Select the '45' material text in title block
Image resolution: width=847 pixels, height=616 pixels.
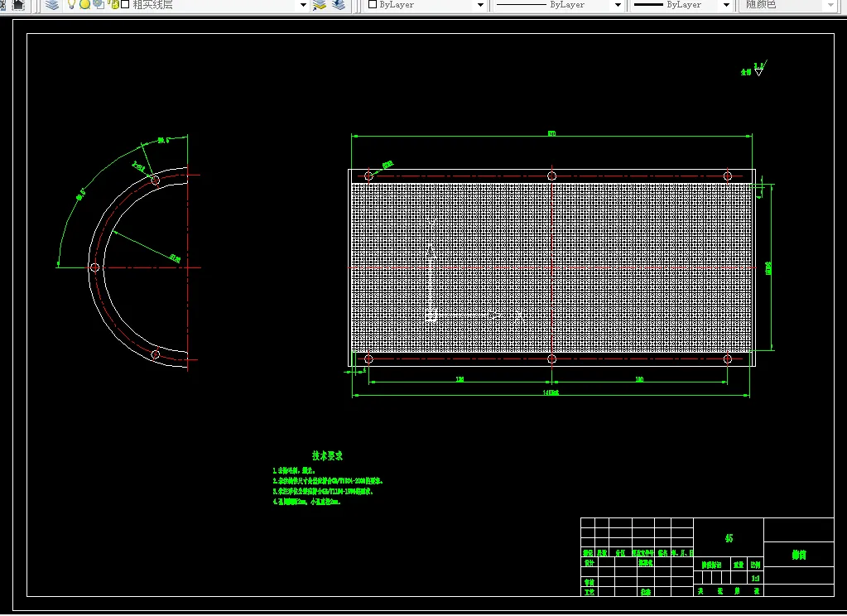(x=729, y=538)
